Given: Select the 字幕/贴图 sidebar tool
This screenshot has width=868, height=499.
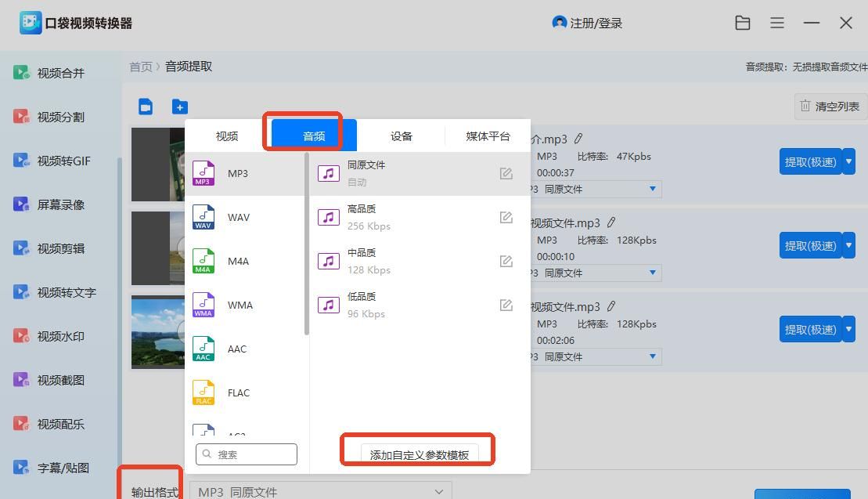Looking at the screenshot, I should pyautogui.click(x=60, y=467).
